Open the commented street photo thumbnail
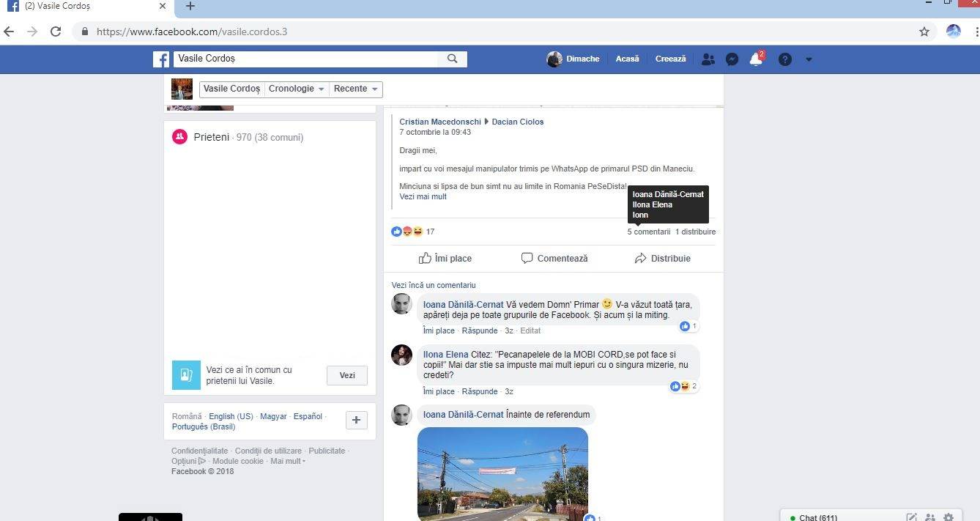980x521 pixels. click(502, 473)
